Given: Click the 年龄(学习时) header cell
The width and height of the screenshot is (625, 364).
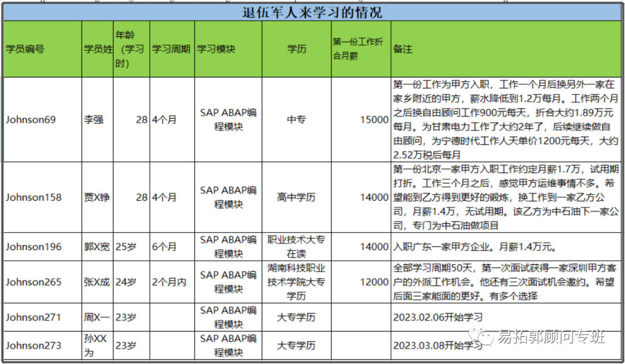Looking at the screenshot, I should [x=131, y=49].
